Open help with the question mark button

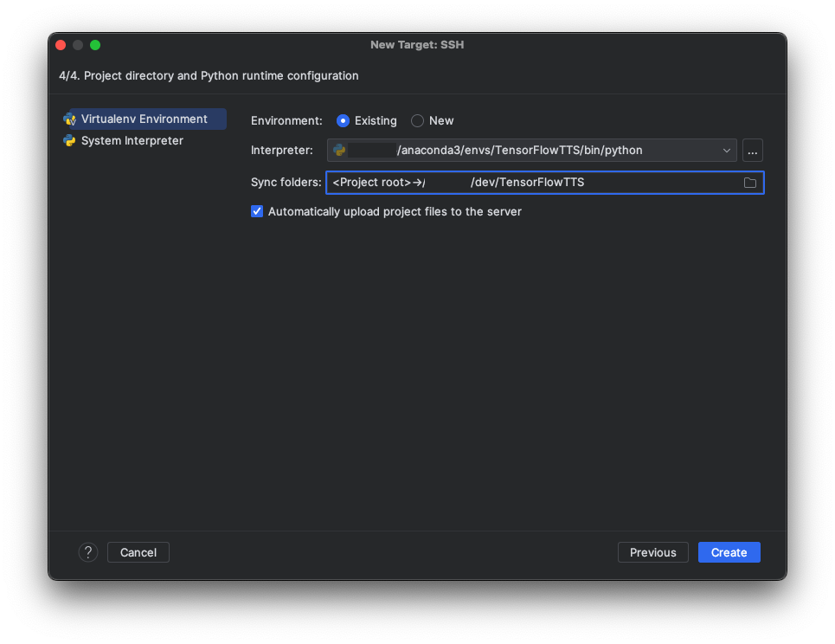point(88,552)
